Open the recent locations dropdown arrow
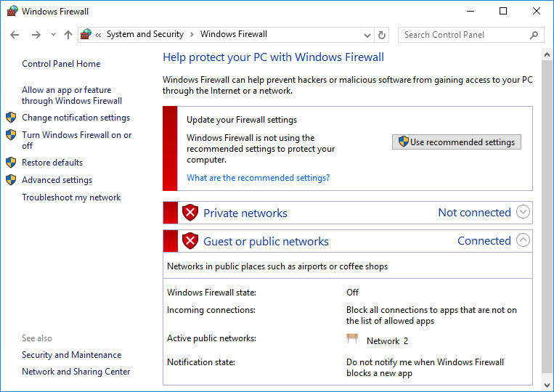The height and width of the screenshot is (392, 554). click(53, 35)
